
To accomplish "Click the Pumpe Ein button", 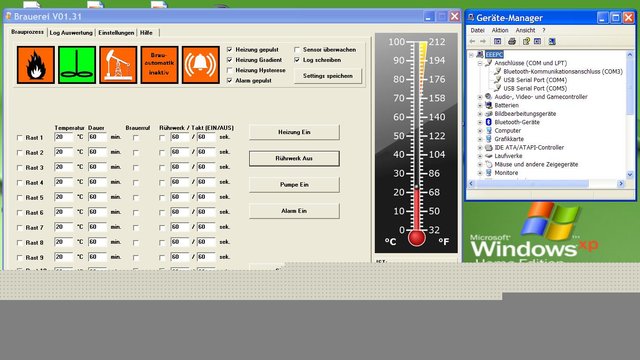I will (294, 184).
